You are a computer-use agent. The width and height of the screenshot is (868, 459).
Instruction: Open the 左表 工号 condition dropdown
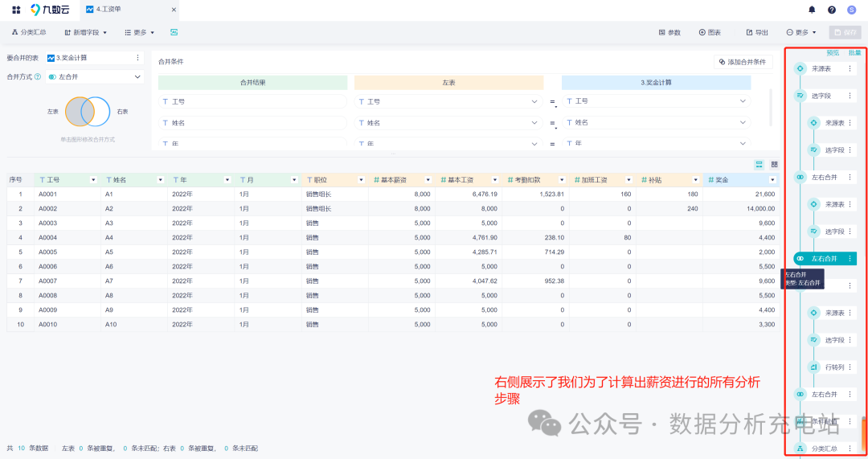click(448, 102)
